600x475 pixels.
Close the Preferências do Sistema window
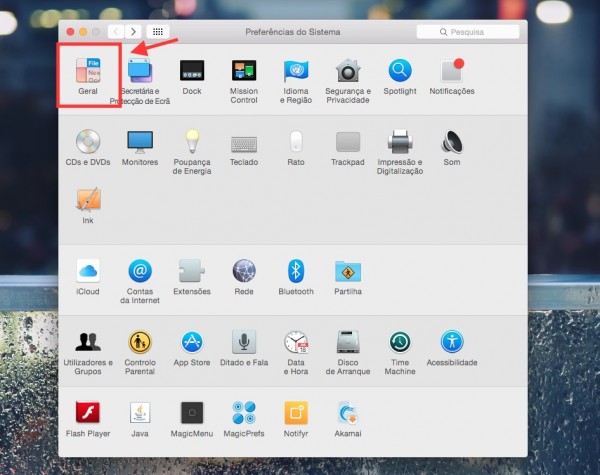click(x=70, y=32)
